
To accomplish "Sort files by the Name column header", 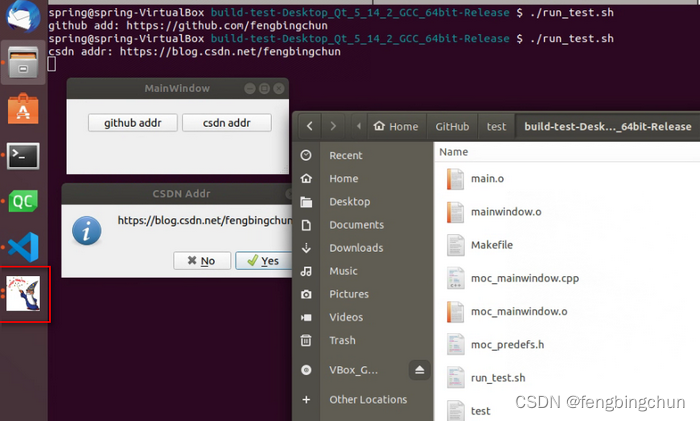I will tap(454, 152).
